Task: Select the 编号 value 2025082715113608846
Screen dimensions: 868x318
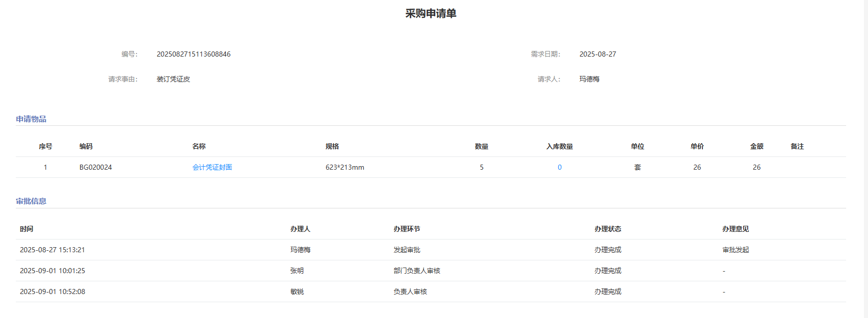Action: (193, 54)
